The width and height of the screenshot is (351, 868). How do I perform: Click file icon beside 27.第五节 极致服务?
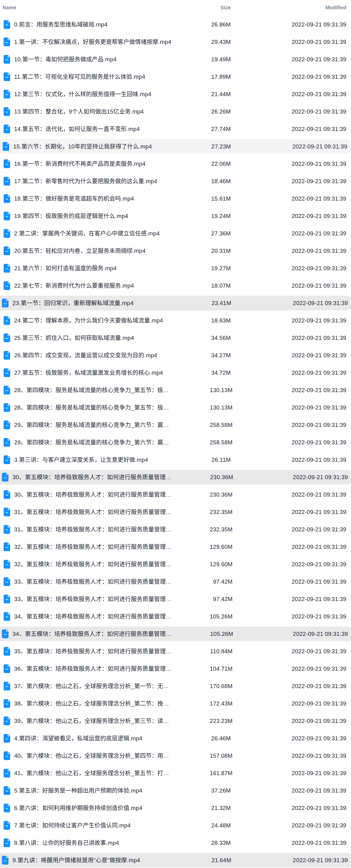pos(7,373)
